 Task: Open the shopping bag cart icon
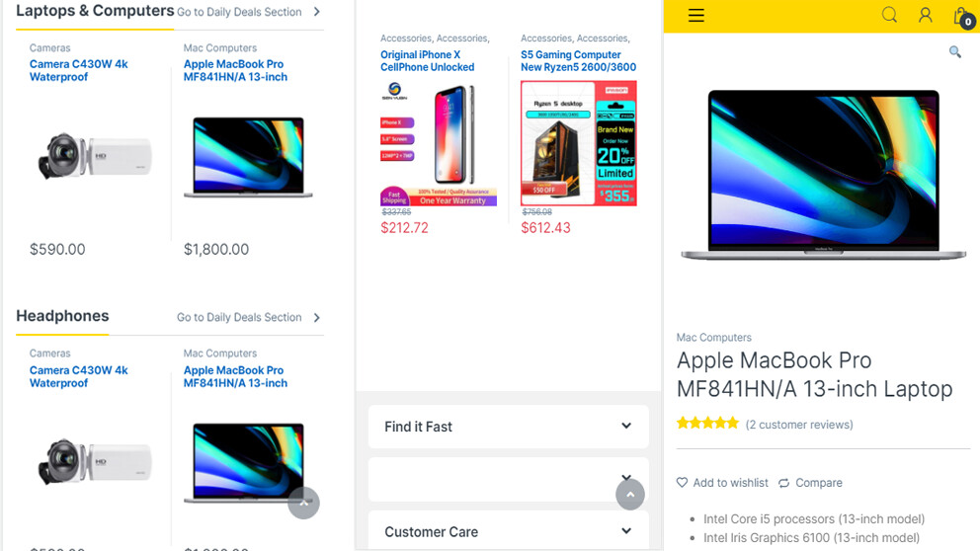[x=961, y=16]
